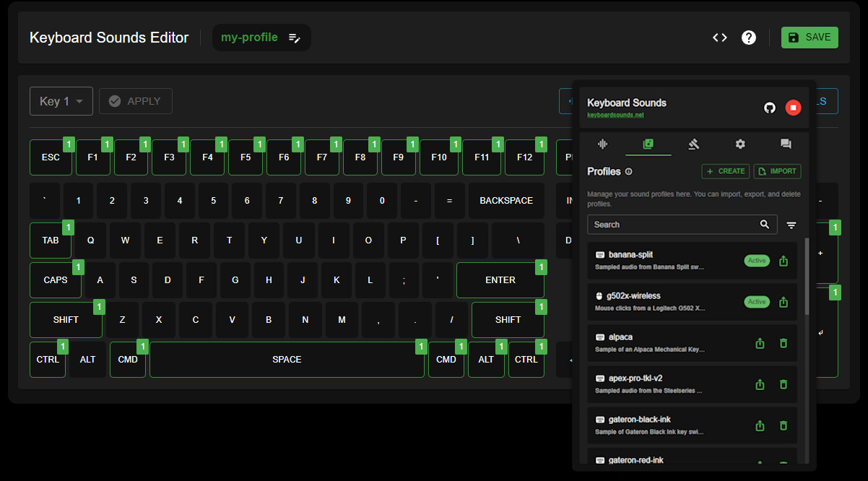Select the Q key in the editor
Screen dimensions: 868x481
coord(90,240)
